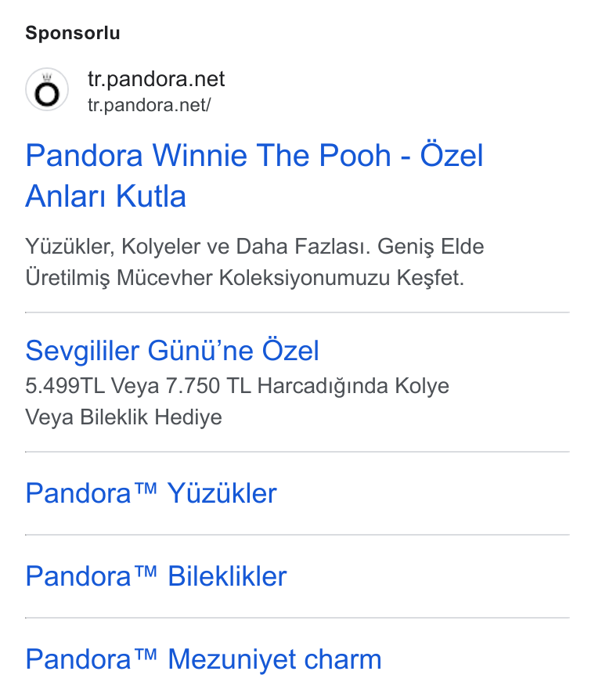
Task: Click the divider line above Mezuniyet charm
Action: point(297,618)
